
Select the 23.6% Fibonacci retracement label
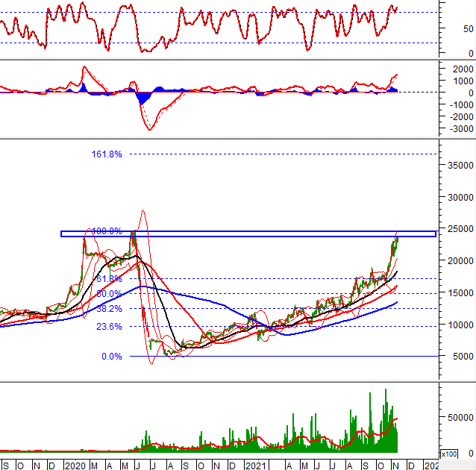tap(109, 327)
